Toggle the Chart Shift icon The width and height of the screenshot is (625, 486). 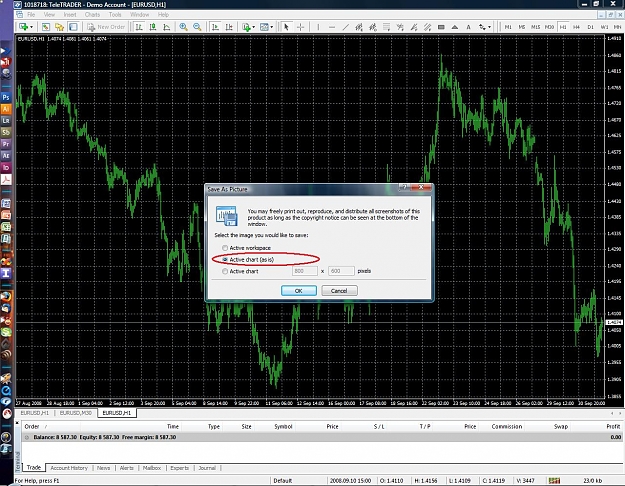[229, 27]
